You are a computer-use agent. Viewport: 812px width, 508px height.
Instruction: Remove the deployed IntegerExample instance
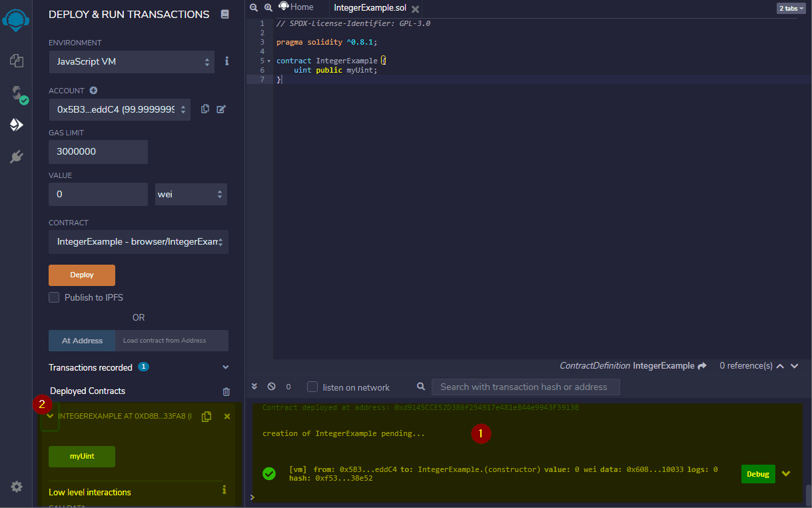[227, 416]
